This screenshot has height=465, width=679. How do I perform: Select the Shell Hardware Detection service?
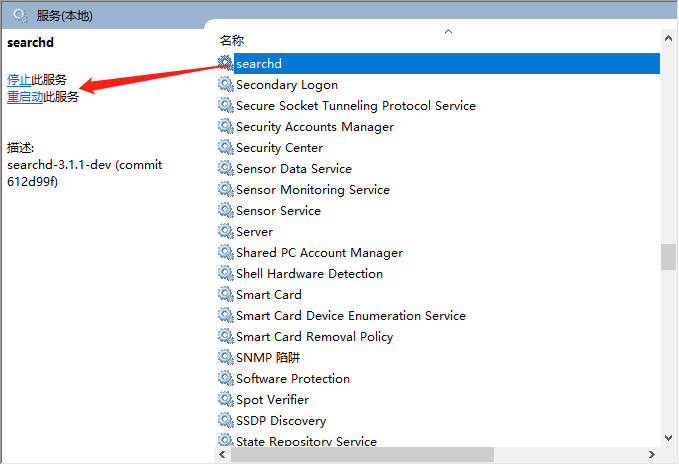pos(309,274)
